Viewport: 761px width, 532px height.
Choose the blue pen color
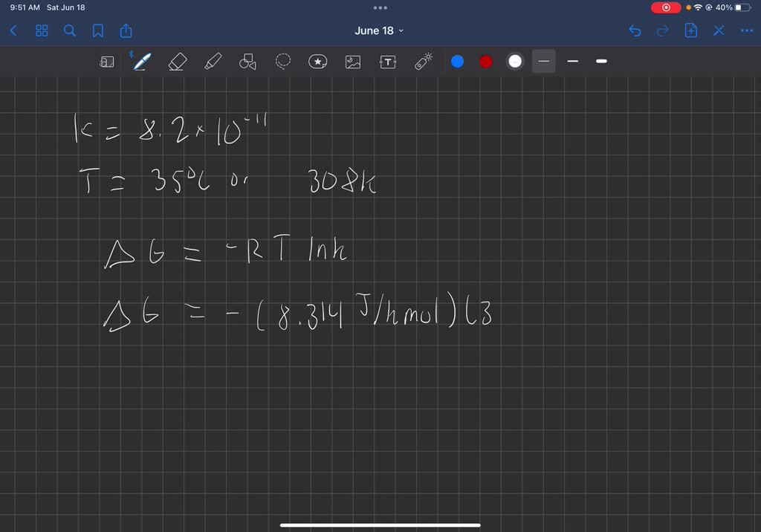coord(457,62)
